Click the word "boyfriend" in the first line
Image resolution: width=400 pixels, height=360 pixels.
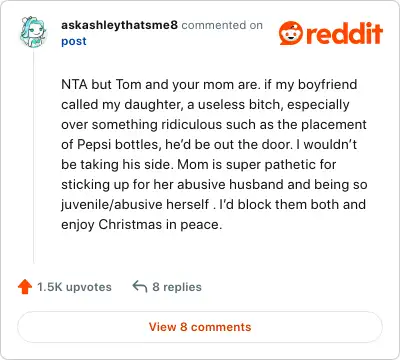click(x=327, y=84)
